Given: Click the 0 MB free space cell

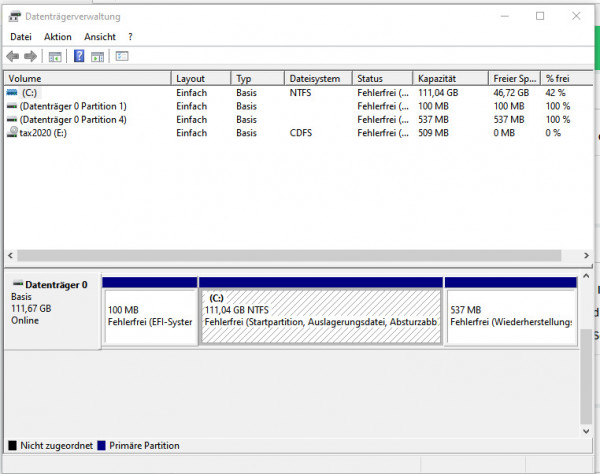Looking at the screenshot, I should tap(504, 133).
